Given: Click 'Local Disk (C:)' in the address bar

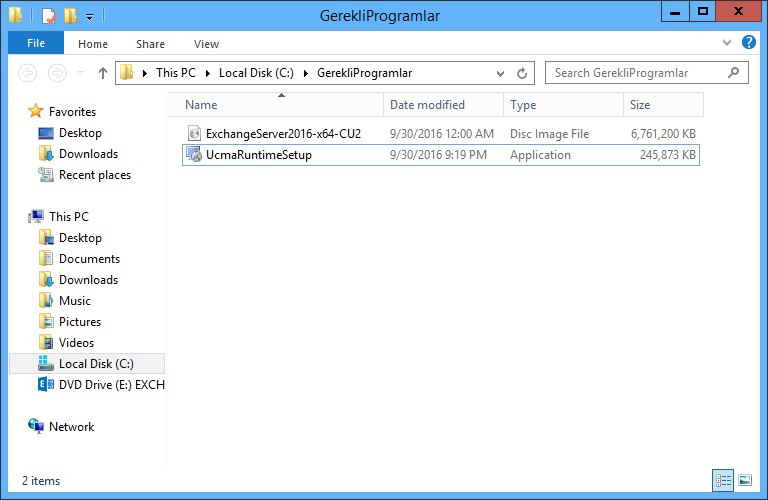Looking at the screenshot, I should pos(256,73).
